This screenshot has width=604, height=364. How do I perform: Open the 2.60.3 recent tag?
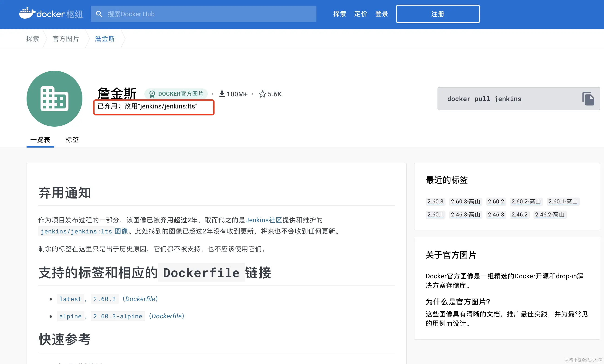435,202
